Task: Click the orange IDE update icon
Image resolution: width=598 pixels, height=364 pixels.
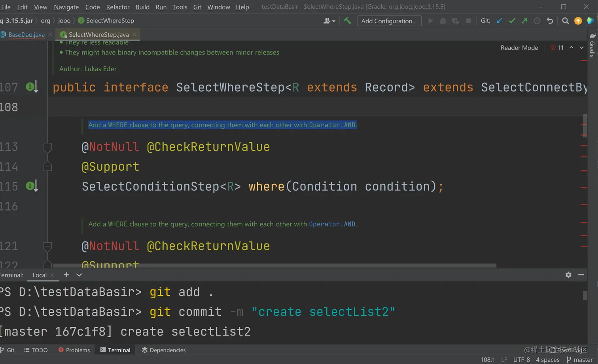Action: 578,21
